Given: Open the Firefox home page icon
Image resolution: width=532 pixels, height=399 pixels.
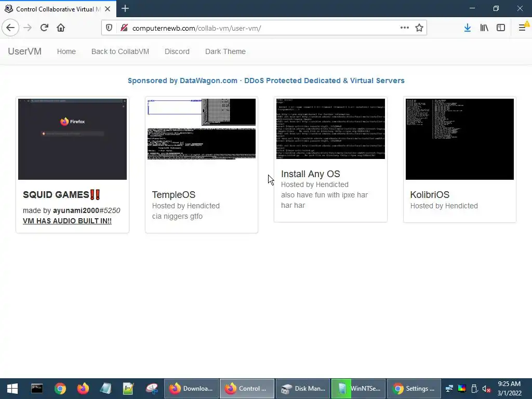Looking at the screenshot, I should click(x=61, y=28).
